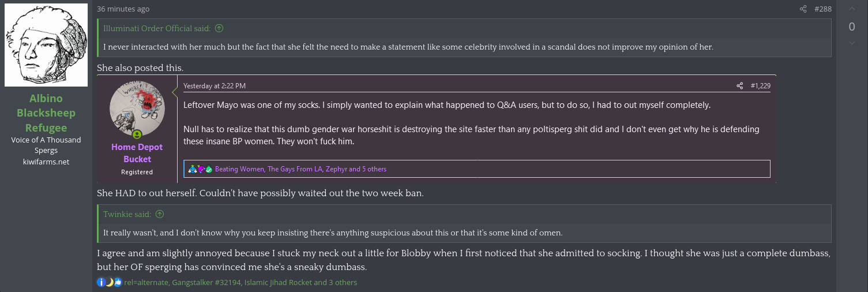Click the share icon beside #1,229
Screen dimensions: 868x292
[739, 86]
